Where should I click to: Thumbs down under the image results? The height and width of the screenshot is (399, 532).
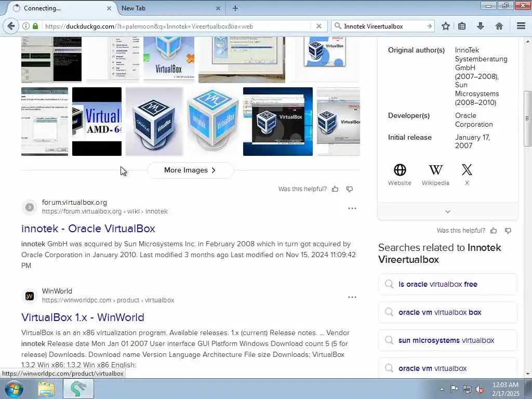(350, 189)
